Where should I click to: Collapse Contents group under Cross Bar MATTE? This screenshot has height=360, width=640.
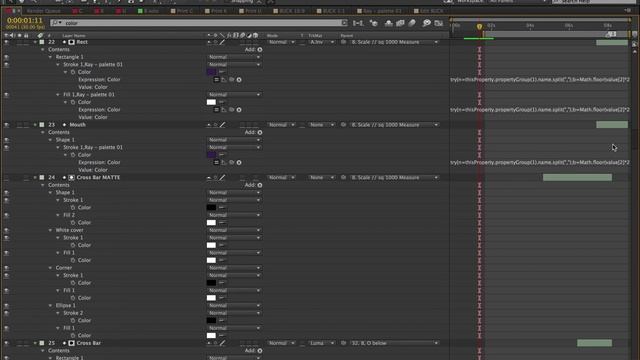pyautogui.click(x=43, y=185)
